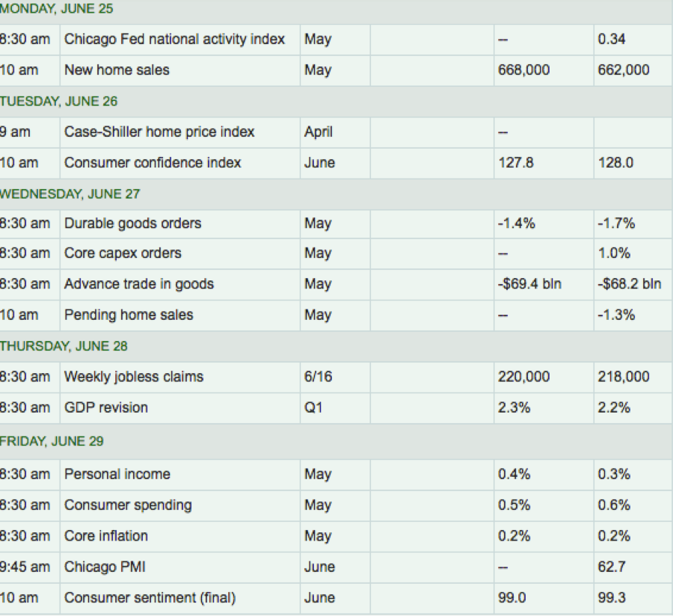Click the Chicago Fed national activity index row

click(x=174, y=40)
